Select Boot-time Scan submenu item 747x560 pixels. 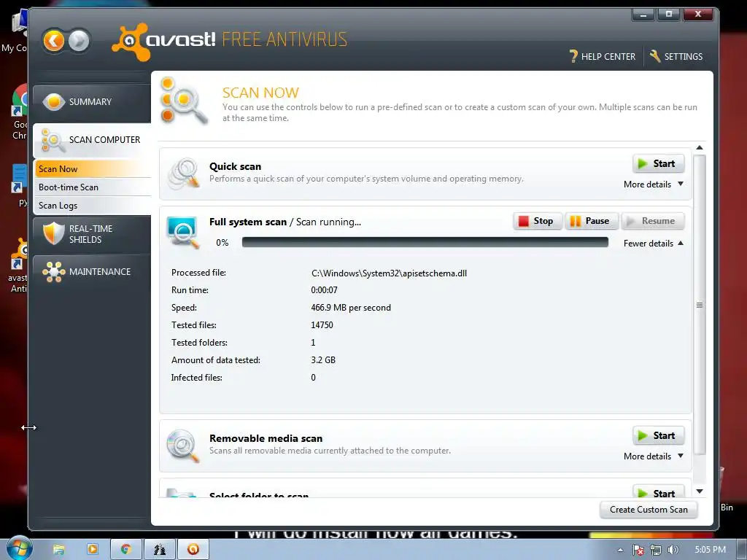click(x=93, y=187)
